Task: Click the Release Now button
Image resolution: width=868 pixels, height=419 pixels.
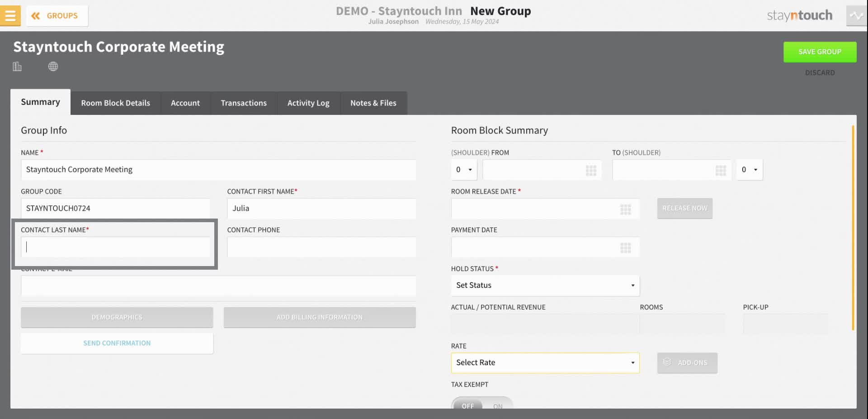Action: click(685, 209)
